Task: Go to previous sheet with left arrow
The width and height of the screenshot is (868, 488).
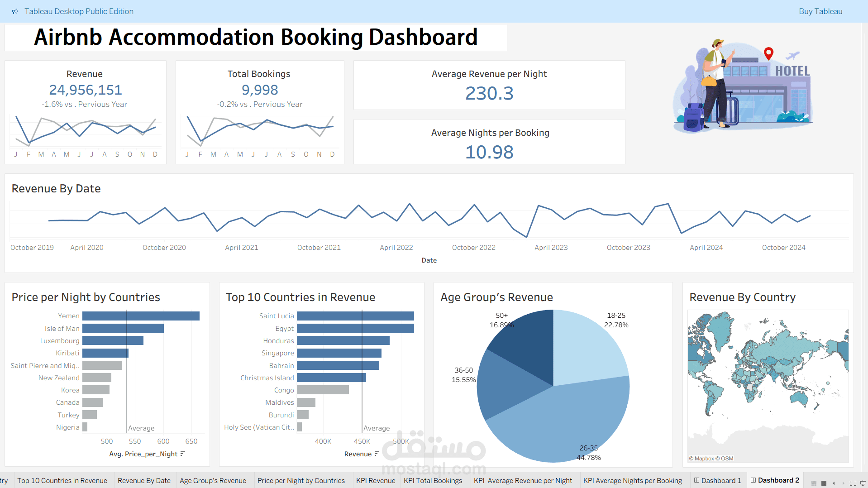Action: pyautogui.click(x=834, y=483)
